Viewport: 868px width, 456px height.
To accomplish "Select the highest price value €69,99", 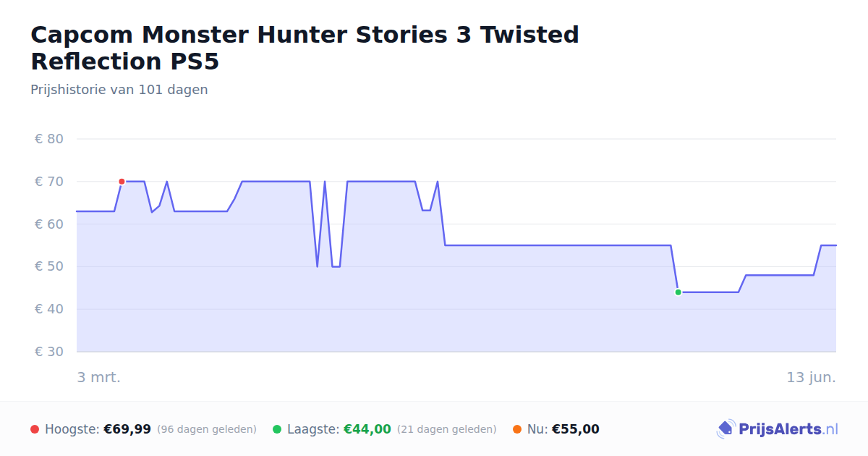I will [x=127, y=429].
